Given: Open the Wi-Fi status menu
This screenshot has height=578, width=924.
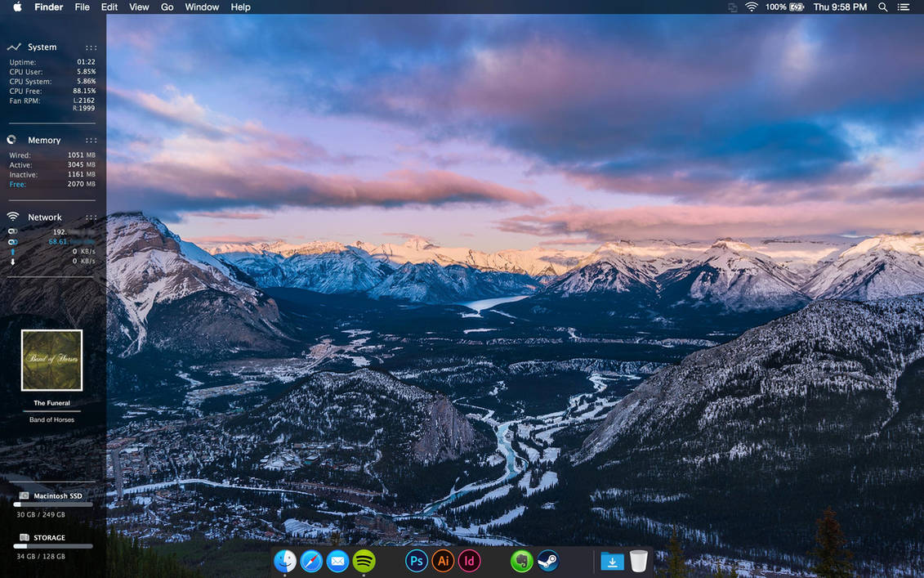Looking at the screenshot, I should [x=751, y=7].
